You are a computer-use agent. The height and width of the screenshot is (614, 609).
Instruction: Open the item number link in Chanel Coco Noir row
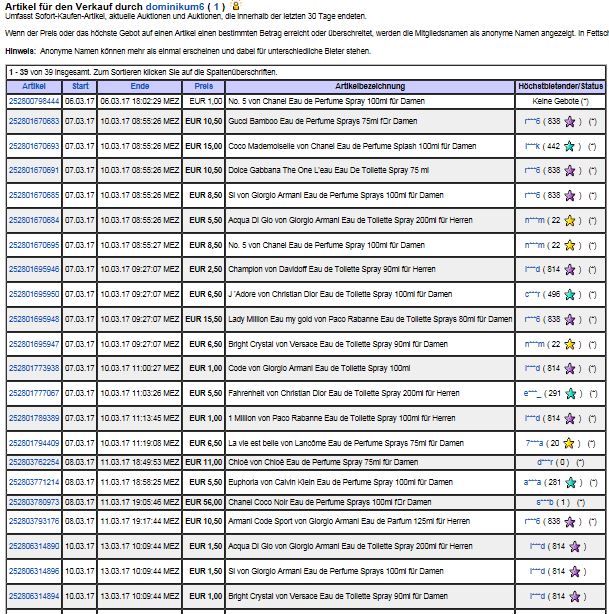34,502
